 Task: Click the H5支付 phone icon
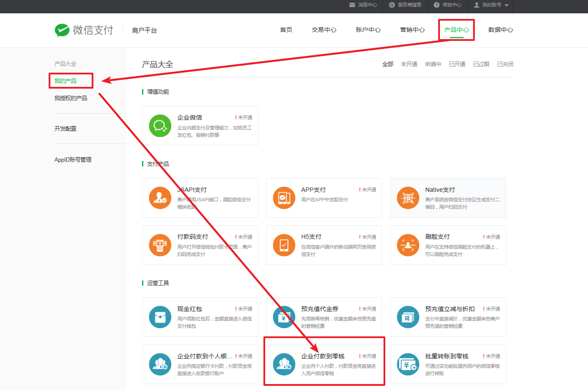[x=284, y=245]
